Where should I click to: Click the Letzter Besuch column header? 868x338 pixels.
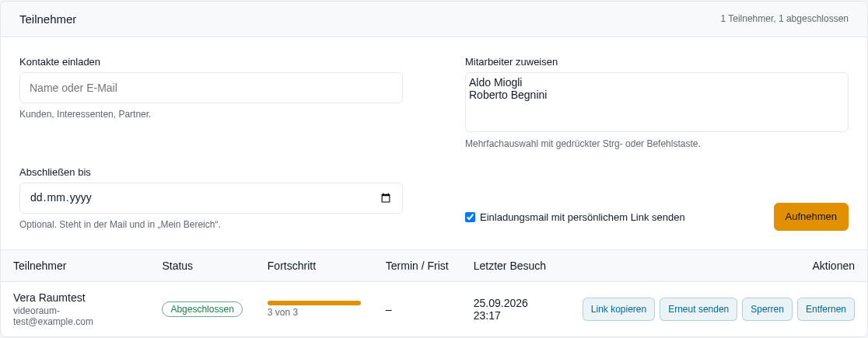tap(509, 266)
